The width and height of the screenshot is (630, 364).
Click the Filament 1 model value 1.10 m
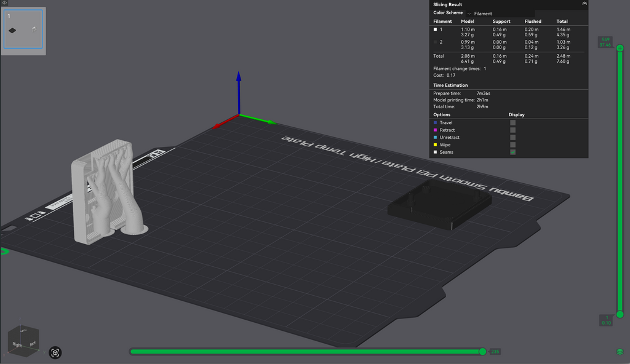pos(468,30)
